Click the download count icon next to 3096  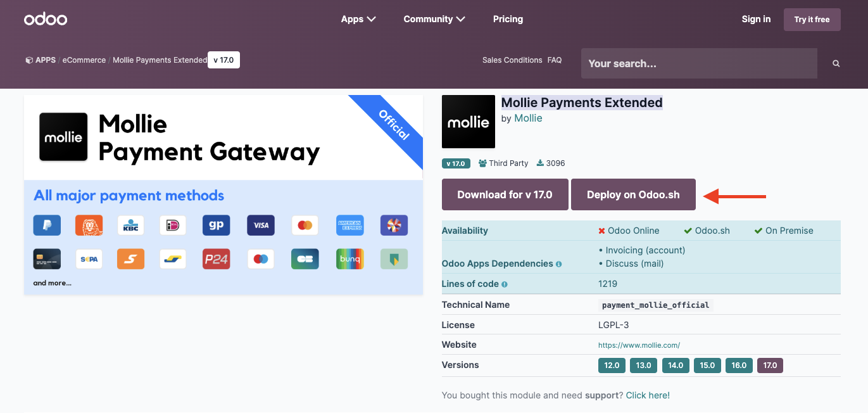[540, 163]
